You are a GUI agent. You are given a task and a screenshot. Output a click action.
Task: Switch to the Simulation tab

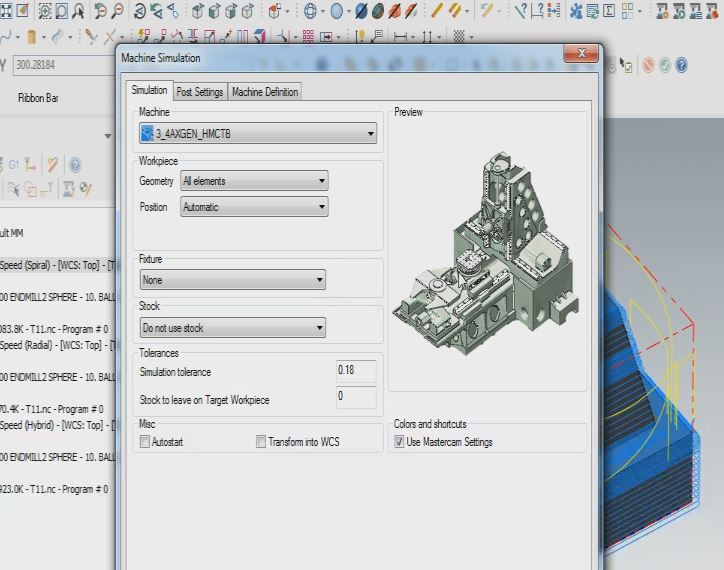[x=149, y=90]
